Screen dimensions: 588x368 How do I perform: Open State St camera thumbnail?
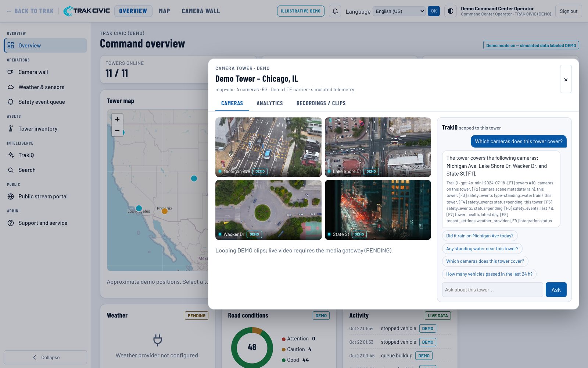point(378,210)
